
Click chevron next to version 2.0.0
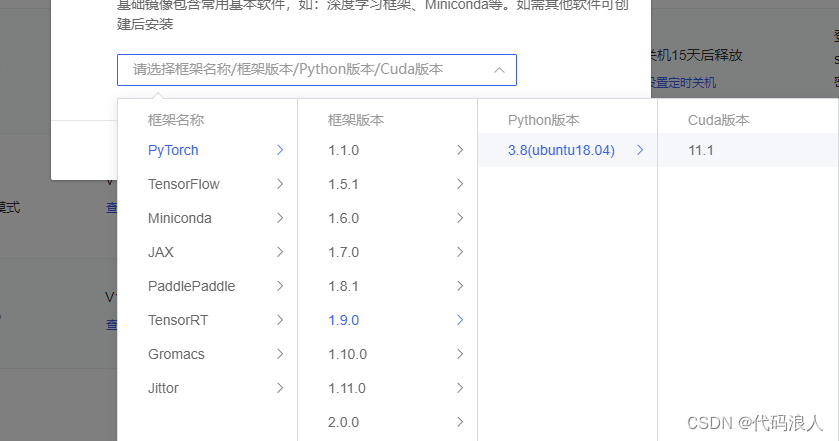coord(460,422)
